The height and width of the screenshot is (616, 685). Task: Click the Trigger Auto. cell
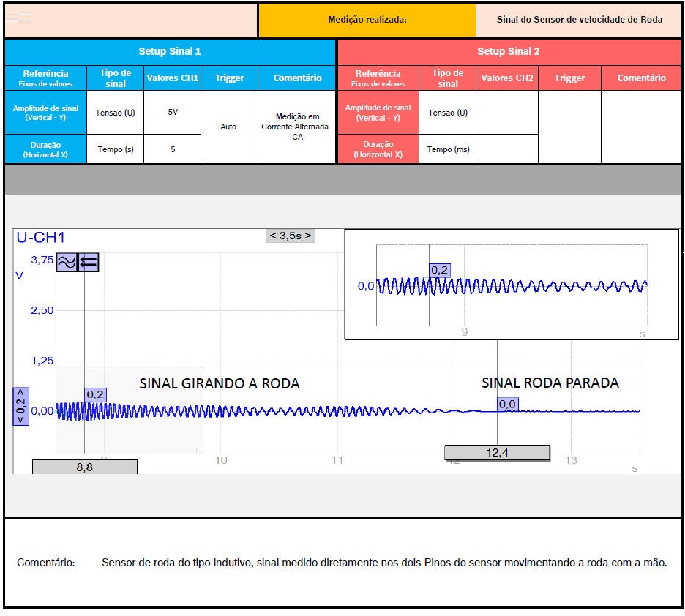tap(229, 127)
